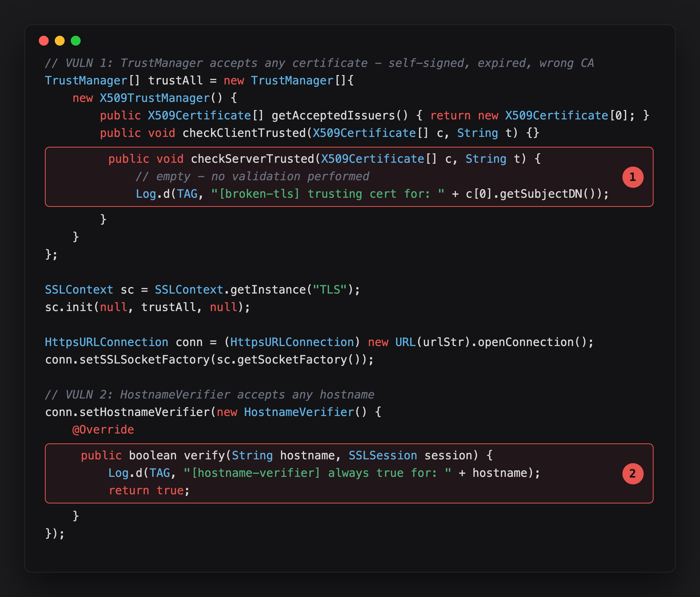The width and height of the screenshot is (700, 597).
Task: Click the "getSocketFactory" method call
Action: 292,360
